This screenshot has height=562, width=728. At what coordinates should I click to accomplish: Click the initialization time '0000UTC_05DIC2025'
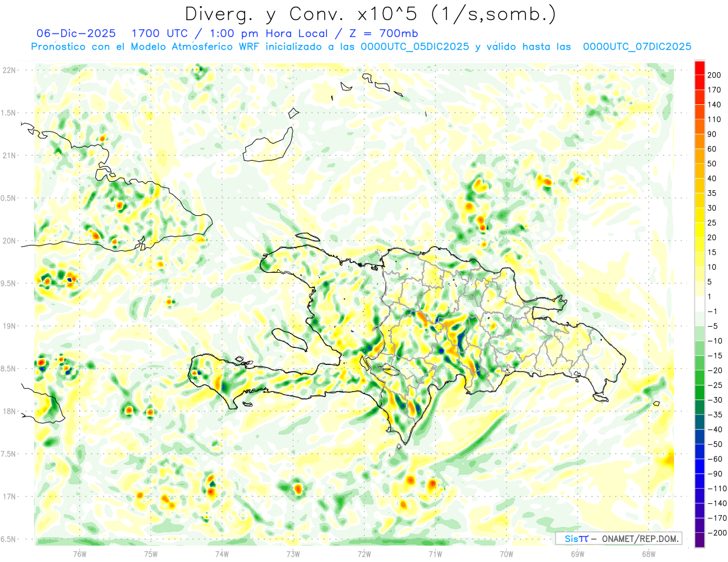415,47
